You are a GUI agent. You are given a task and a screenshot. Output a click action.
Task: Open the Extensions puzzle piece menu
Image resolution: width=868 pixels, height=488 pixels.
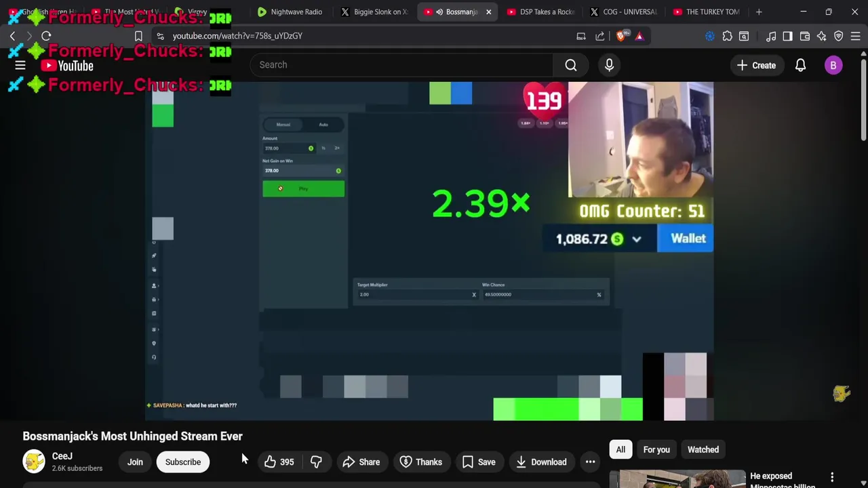(727, 36)
